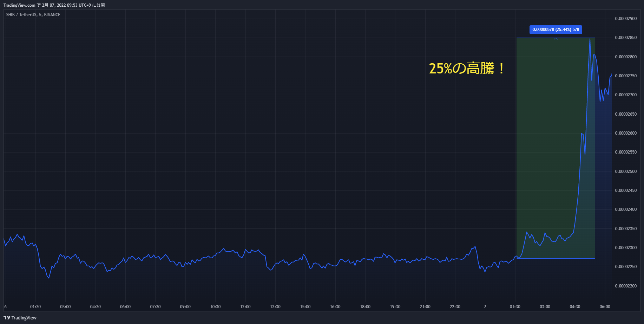Click the 10:30 time axis label
Image resolution: width=644 pixels, height=324 pixels.
(x=215, y=307)
